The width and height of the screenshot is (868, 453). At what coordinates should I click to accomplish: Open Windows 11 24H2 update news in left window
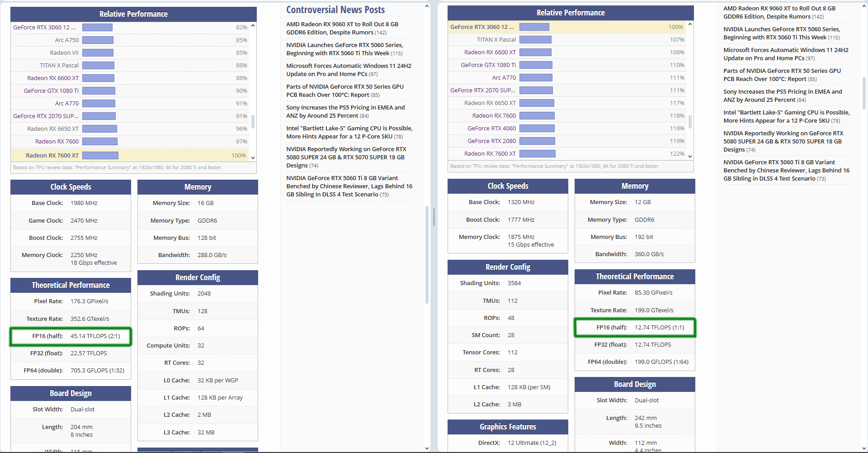[349, 70]
